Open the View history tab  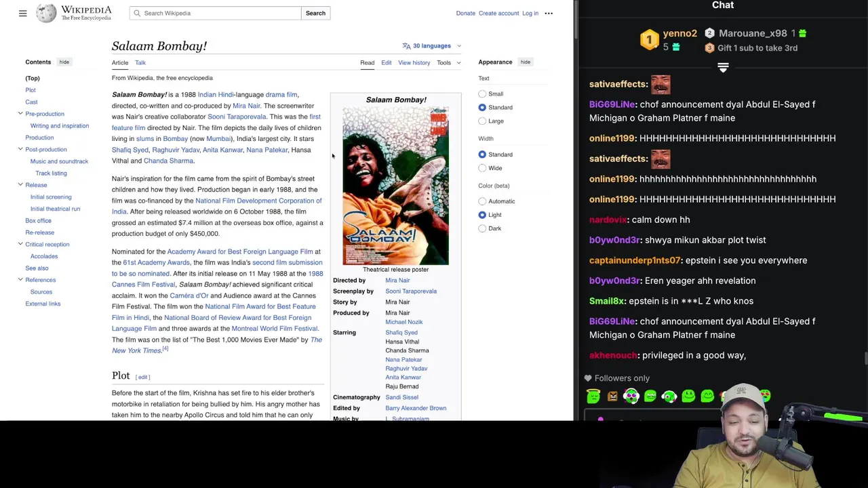coord(414,63)
